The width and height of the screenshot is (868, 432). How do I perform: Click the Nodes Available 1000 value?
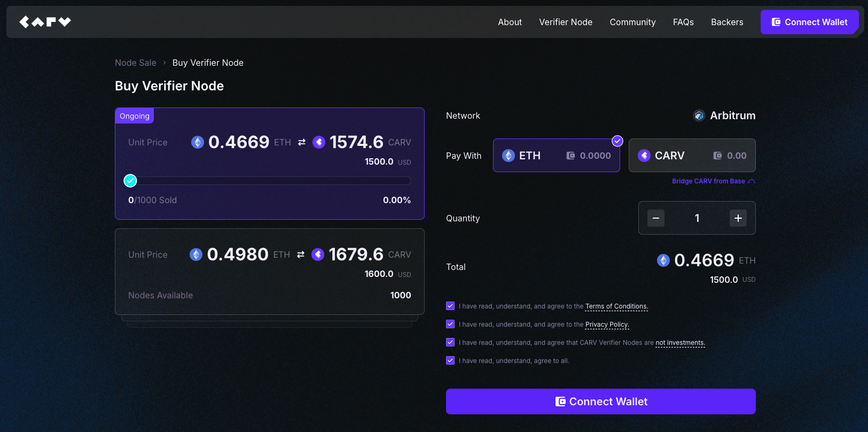coord(401,295)
